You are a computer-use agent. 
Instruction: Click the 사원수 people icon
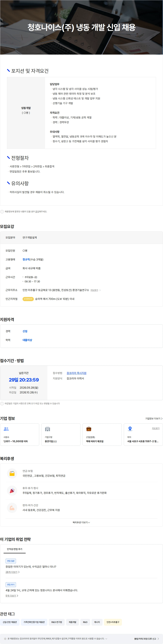6,429
